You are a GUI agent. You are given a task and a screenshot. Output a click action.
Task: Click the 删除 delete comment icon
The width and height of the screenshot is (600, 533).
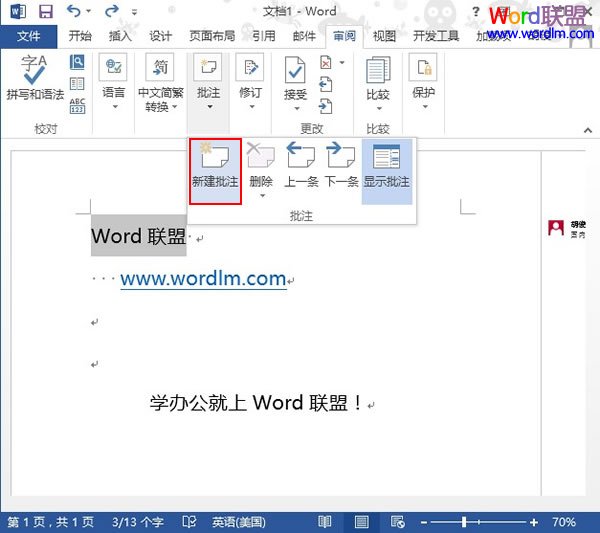261,155
